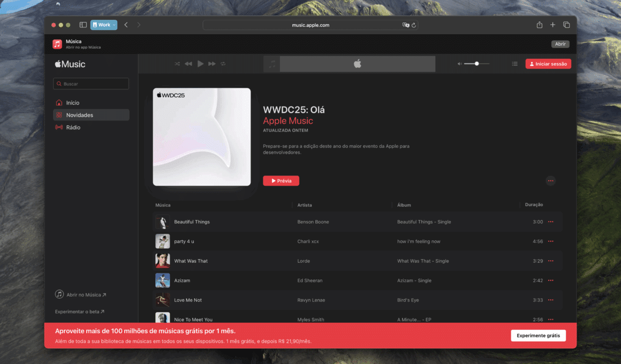Open the play queue list

[514, 64]
